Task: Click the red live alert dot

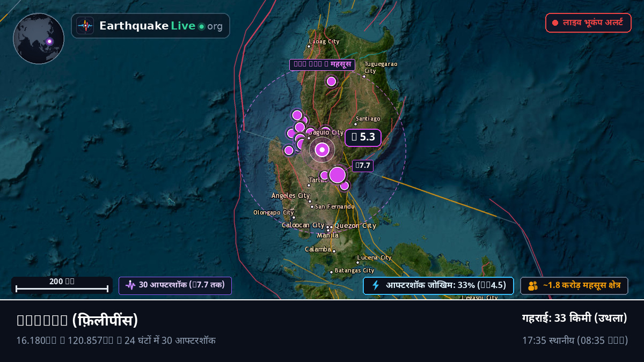Action: [555, 23]
